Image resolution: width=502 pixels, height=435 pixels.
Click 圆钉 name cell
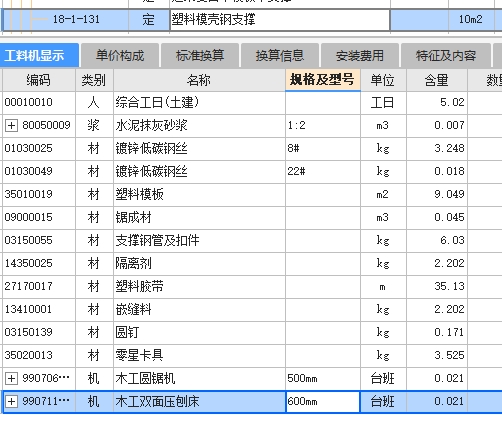[x=199, y=332]
